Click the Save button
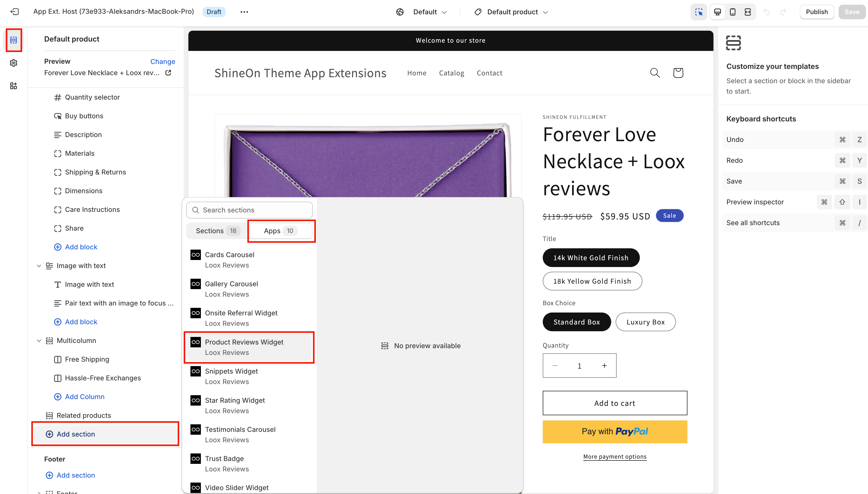Screen dimensions: 868x494 pyautogui.click(x=852, y=12)
